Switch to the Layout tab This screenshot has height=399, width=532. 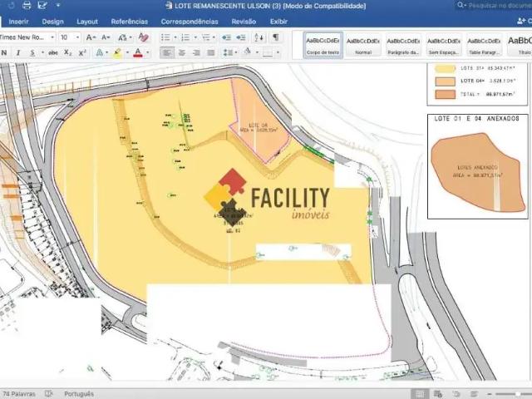click(87, 22)
